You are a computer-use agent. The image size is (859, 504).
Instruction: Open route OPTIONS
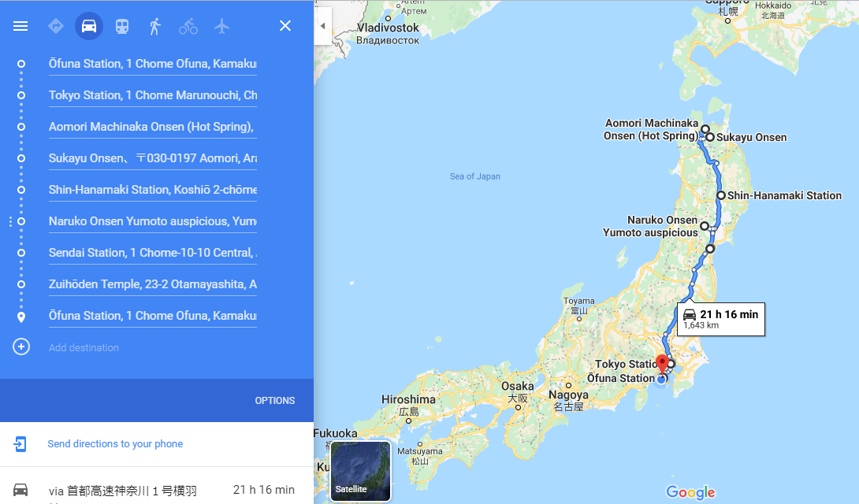pyautogui.click(x=274, y=401)
